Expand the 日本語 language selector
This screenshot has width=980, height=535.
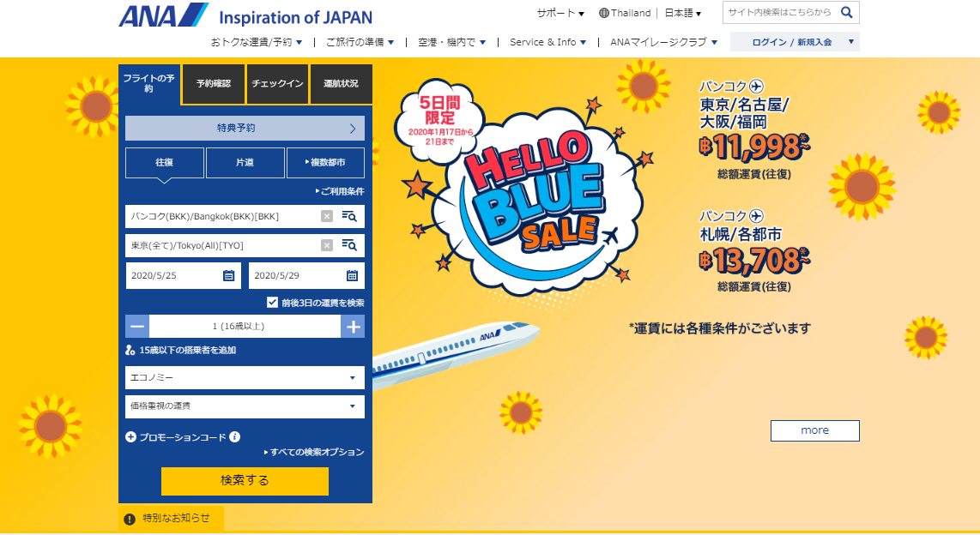tap(683, 14)
